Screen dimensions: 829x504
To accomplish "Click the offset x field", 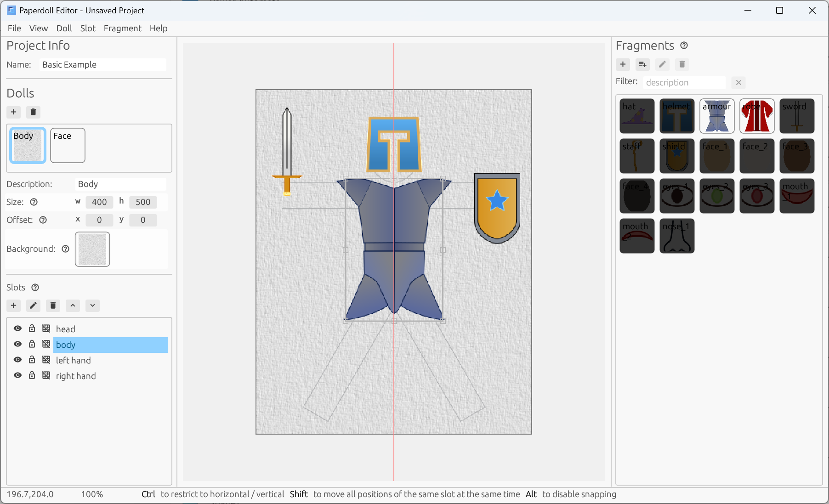I will (99, 220).
